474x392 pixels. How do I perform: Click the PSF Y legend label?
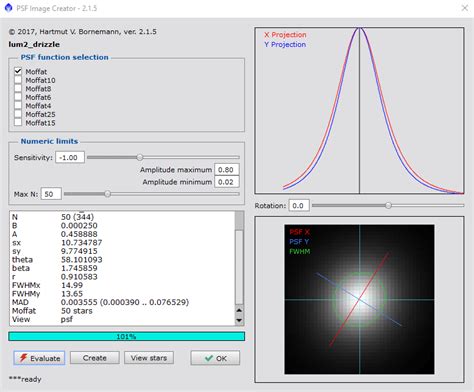pyautogui.click(x=299, y=241)
